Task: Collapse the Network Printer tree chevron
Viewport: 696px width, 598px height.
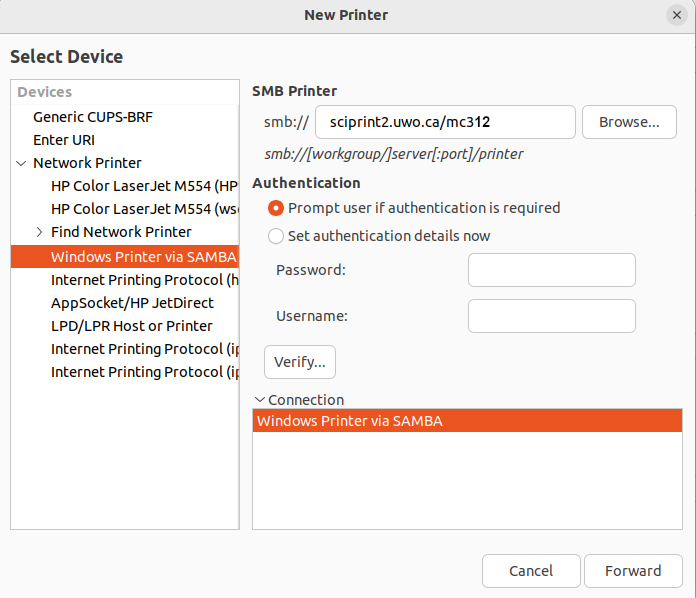Action: [21, 163]
